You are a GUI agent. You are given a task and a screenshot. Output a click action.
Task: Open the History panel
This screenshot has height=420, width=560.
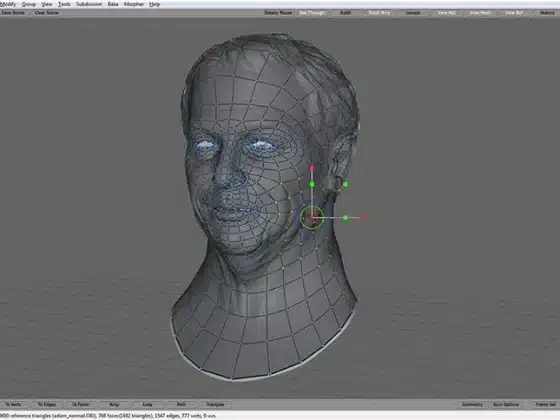click(547, 12)
